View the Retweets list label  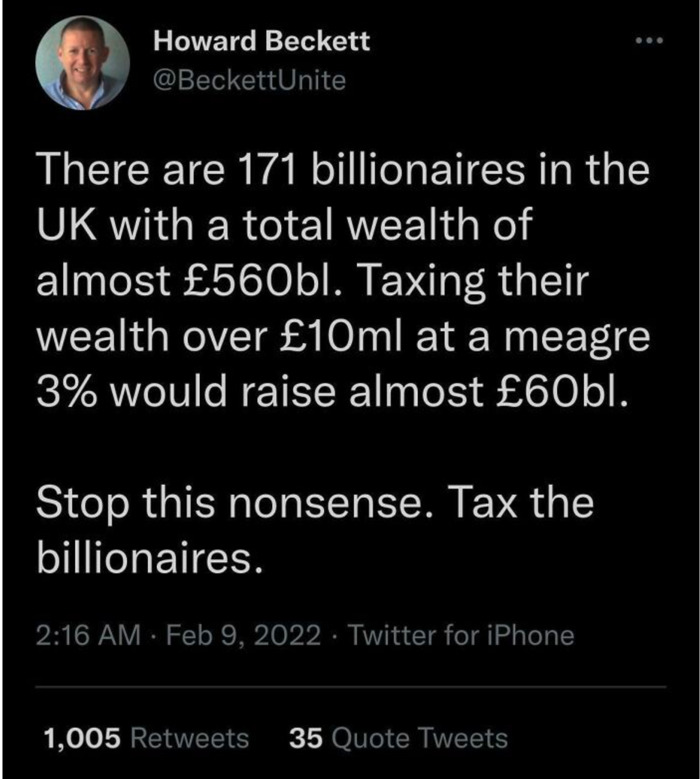point(189,738)
